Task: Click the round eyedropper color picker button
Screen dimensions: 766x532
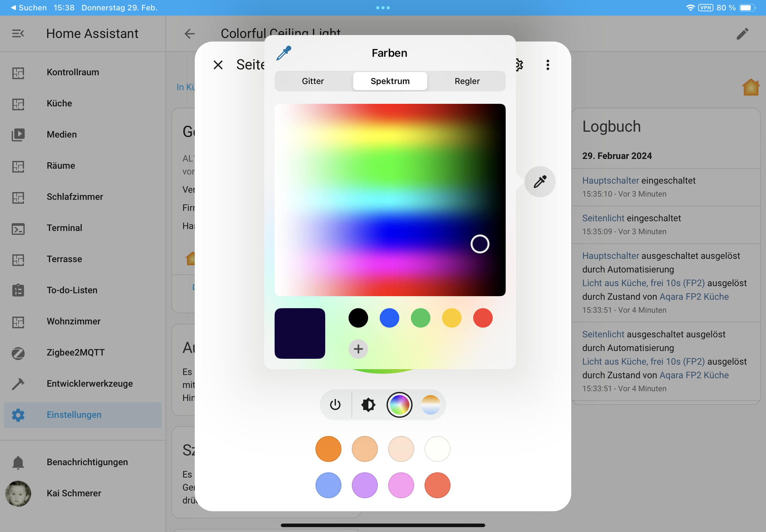Action: point(539,182)
